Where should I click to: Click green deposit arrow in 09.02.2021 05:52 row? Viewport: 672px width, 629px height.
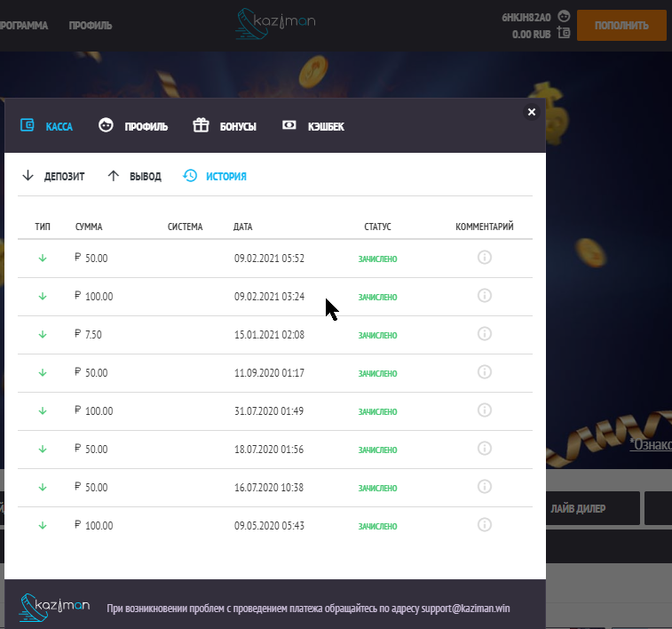coord(43,259)
